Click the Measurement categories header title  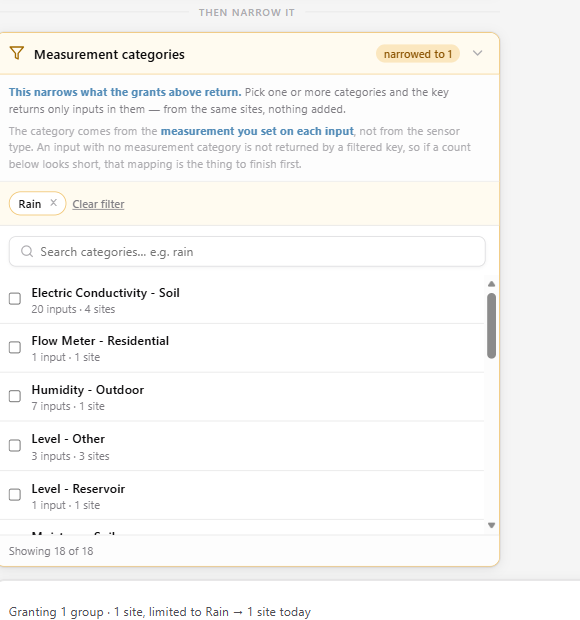pyautogui.click(x=109, y=54)
